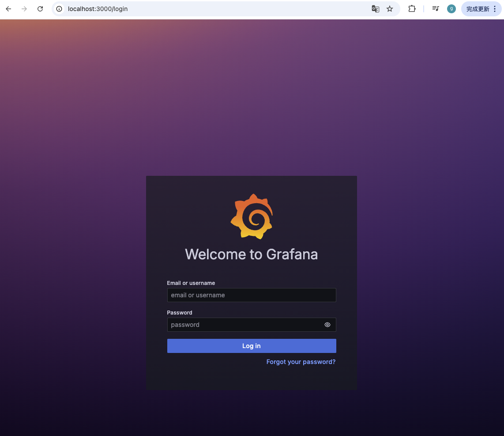Viewport: 504px width, 436px height.
Task: View site information icon in address bar
Action: (x=59, y=9)
